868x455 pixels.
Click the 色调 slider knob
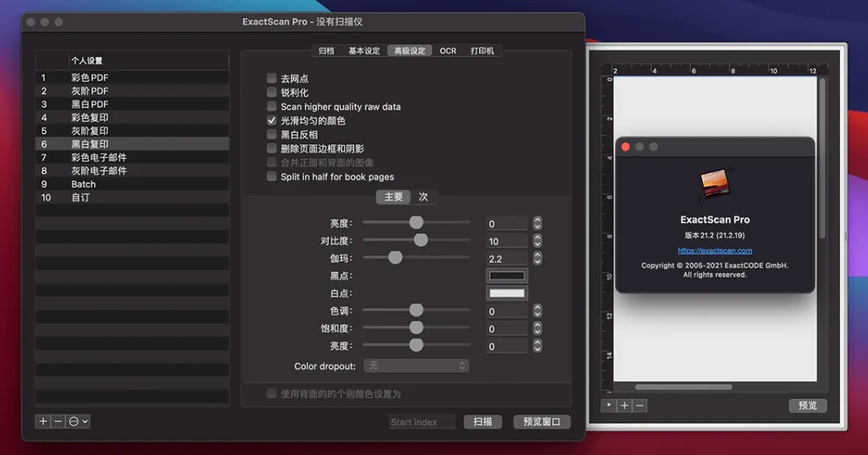[417, 310]
